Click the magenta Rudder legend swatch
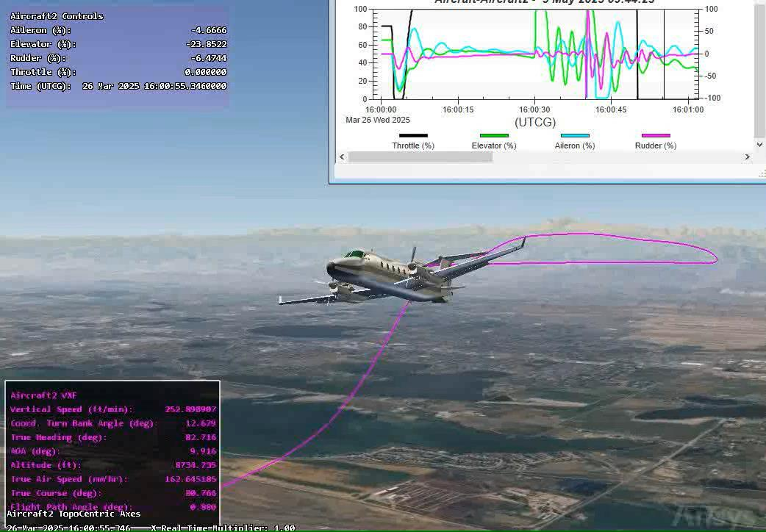Viewport: 766px width, 532px height. pyautogui.click(x=656, y=135)
